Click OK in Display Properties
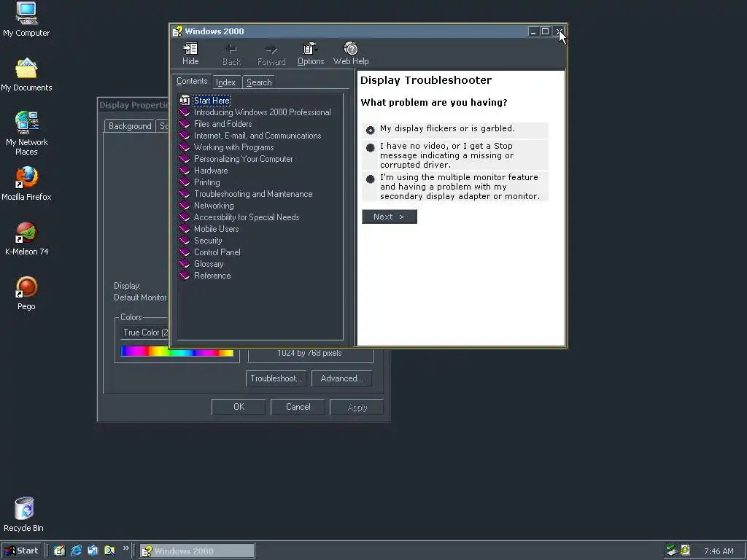The width and height of the screenshot is (747, 560). [239, 407]
